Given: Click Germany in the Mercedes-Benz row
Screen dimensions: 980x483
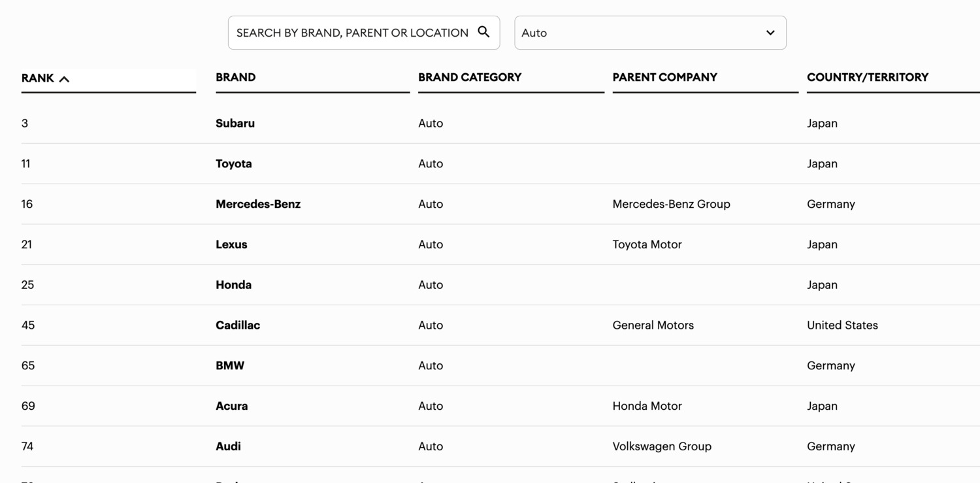Looking at the screenshot, I should point(831,204).
